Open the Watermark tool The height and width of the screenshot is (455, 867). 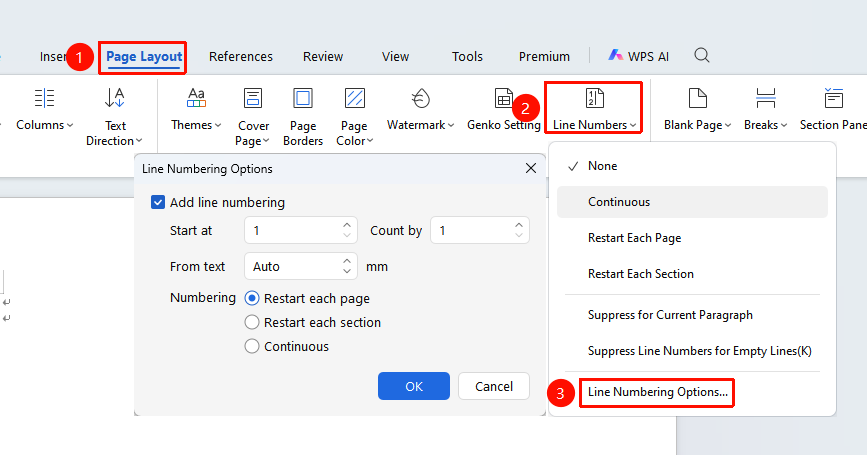point(421,98)
